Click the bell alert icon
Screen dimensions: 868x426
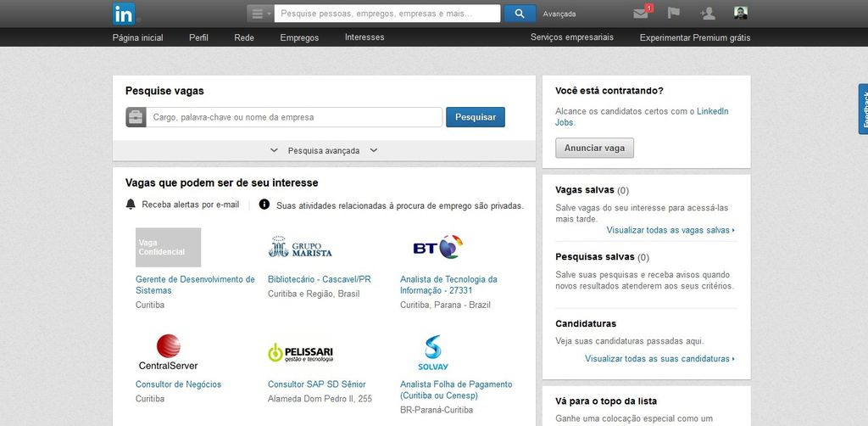pyautogui.click(x=131, y=205)
